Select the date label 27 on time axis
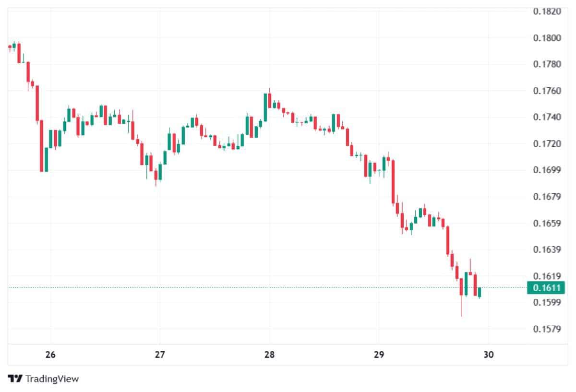 160,355
